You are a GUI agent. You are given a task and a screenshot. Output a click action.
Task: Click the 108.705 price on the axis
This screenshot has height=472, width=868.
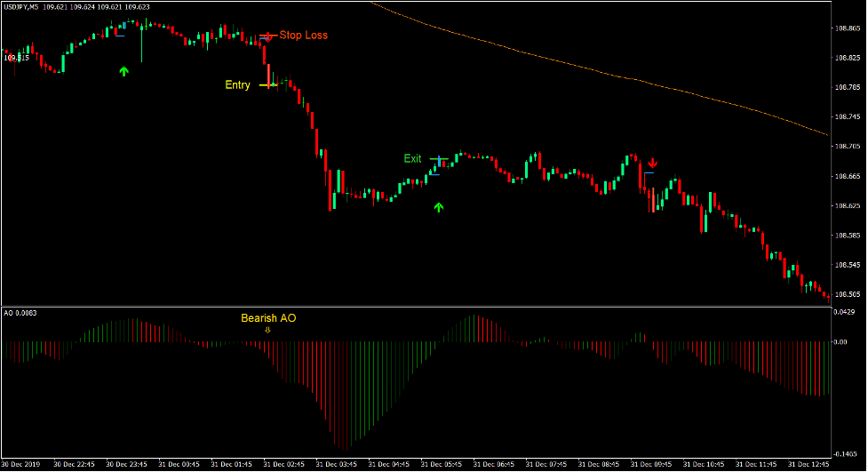[x=848, y=147]
